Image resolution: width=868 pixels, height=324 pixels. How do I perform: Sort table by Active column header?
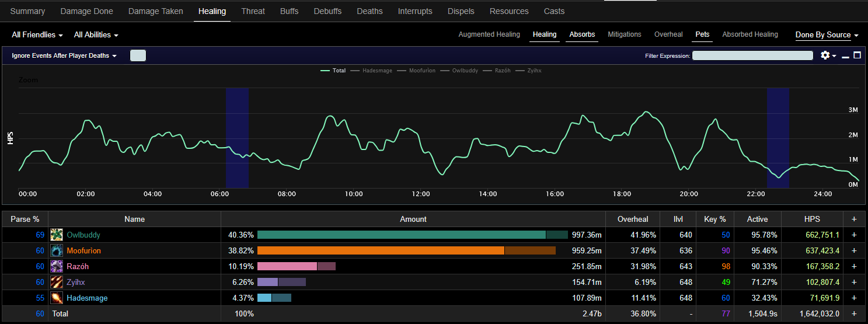[x=757, y=219]
